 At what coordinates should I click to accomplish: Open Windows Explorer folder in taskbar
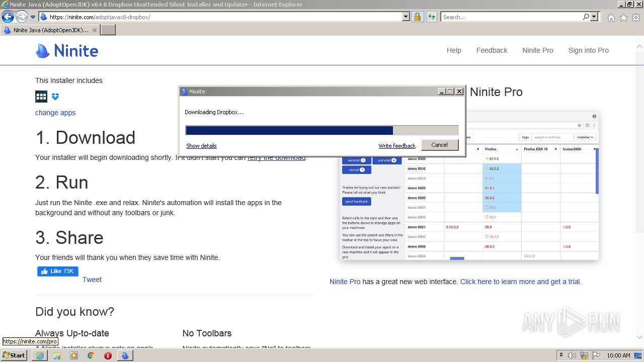click(x=57, y=355)
